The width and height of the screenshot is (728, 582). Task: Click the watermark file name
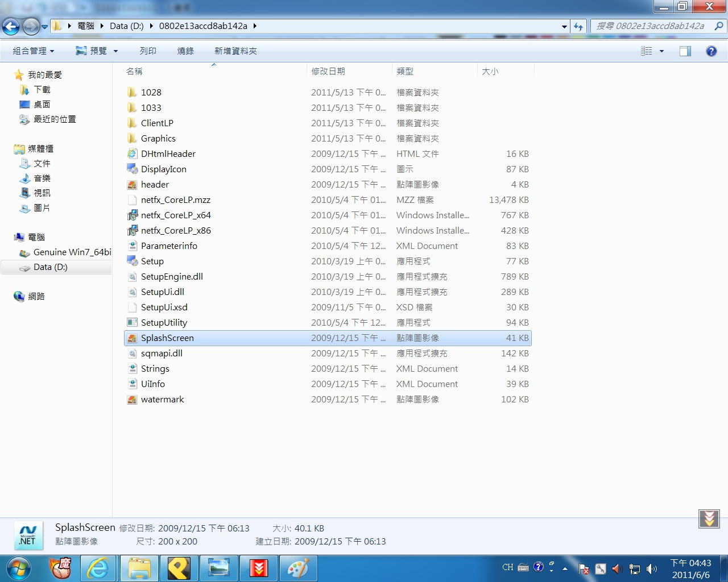point(163,399)
